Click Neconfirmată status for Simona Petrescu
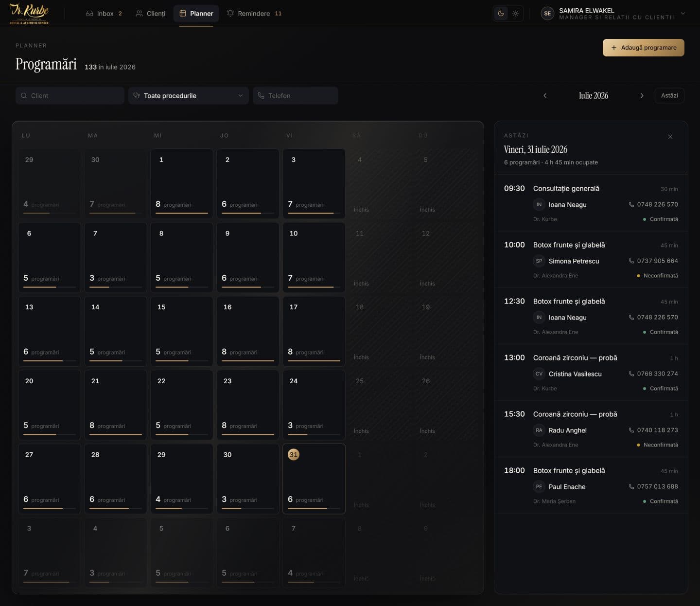Viewport: 700px width, 606px height. pyautogui.click(x=657, y=276)
